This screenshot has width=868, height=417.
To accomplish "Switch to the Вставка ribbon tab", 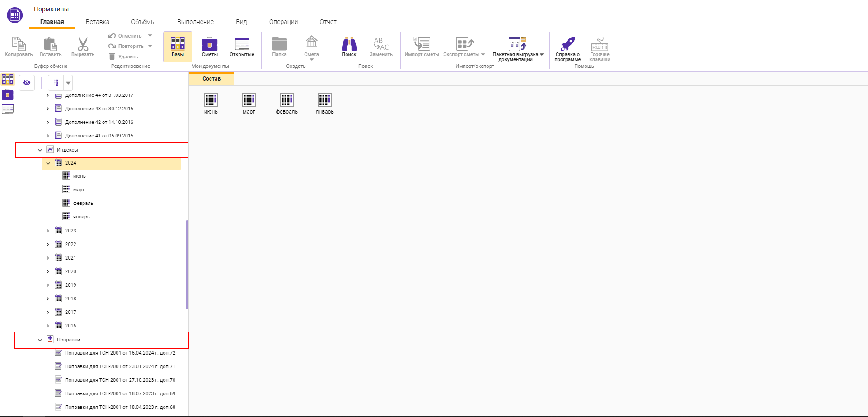I will click(98, 22).
